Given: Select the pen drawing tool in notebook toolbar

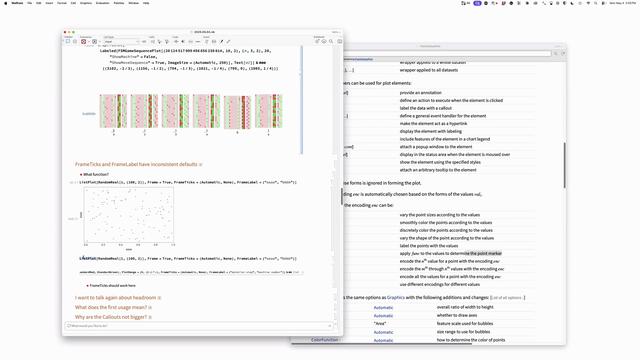Looking at the screenshot, I should click(x=222, y=41).
